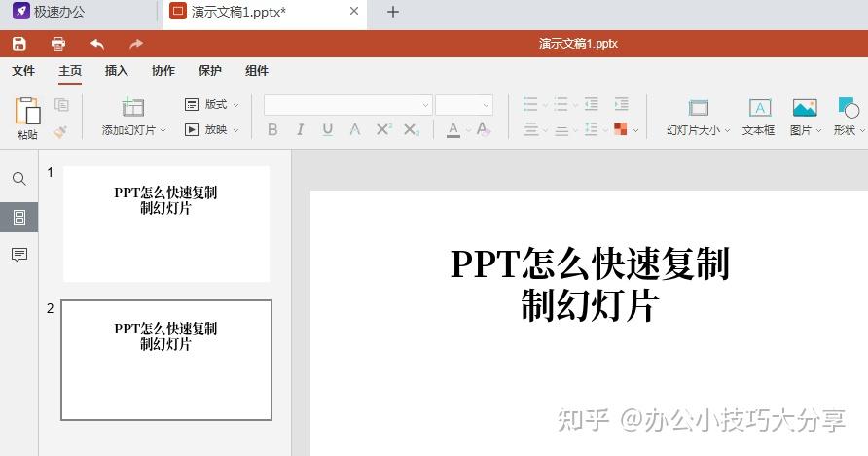Switch to the 极速办公 home tab

(49, 11)
